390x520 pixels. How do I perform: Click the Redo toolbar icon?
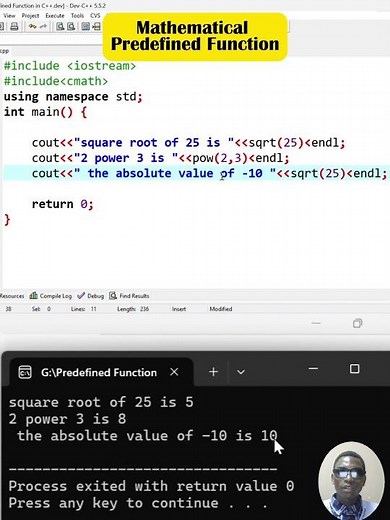(43, 26)
